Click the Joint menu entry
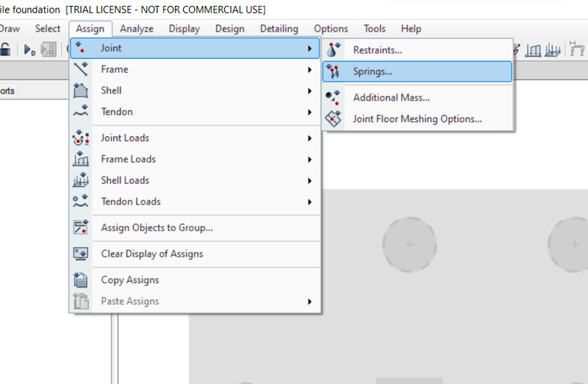Image resolution: width=588 pixels, height=384 pixels. [195, 48]
